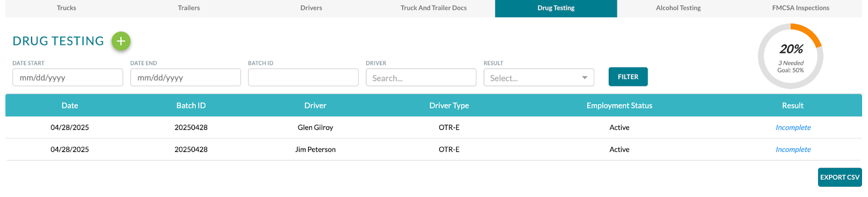Click 04/28/2025 date in Glen Gilroy row

[x=70, y=128]
